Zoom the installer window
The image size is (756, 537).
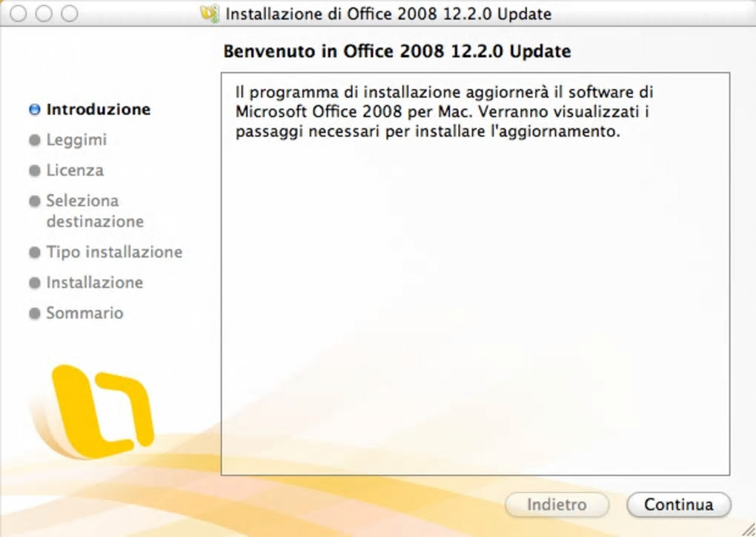pos(70,13)
